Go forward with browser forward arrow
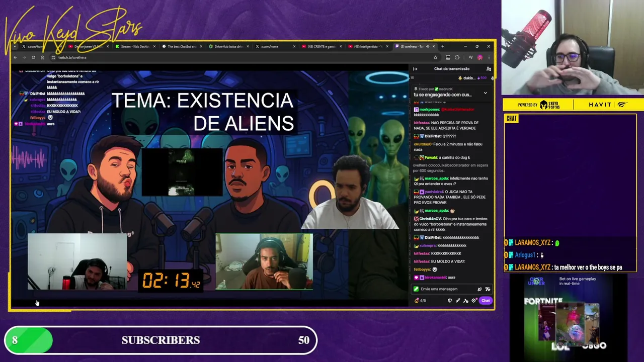The width and height of the screenshot is (644, 362). (x=24, y=58)
